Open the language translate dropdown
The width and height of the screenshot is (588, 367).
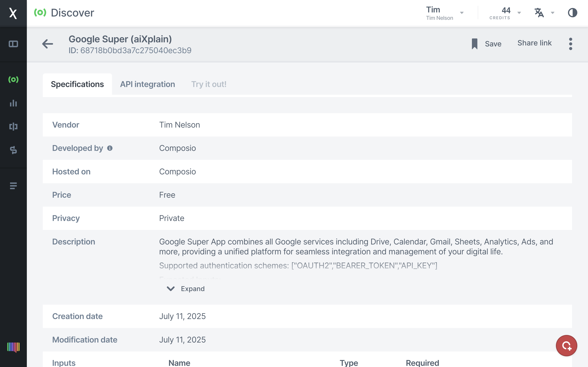click(544, 13)
